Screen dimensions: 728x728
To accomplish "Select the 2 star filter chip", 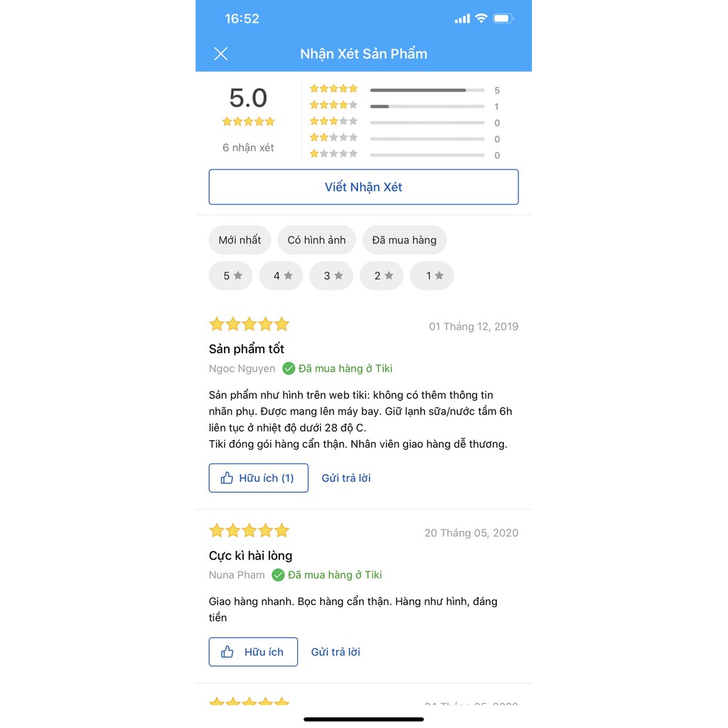I will coord(382,276).
